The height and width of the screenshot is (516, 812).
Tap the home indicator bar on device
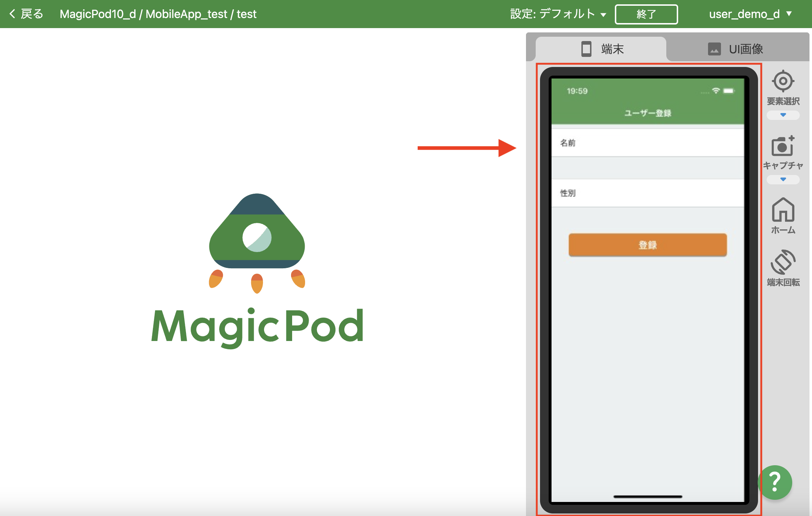click(x=648, y=497)
